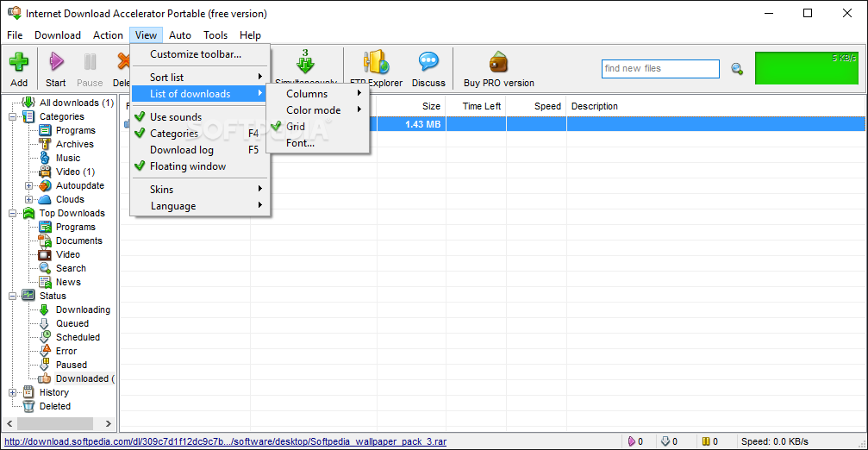
Task: Select All downloads in the tree
Action: click(76, 103)
